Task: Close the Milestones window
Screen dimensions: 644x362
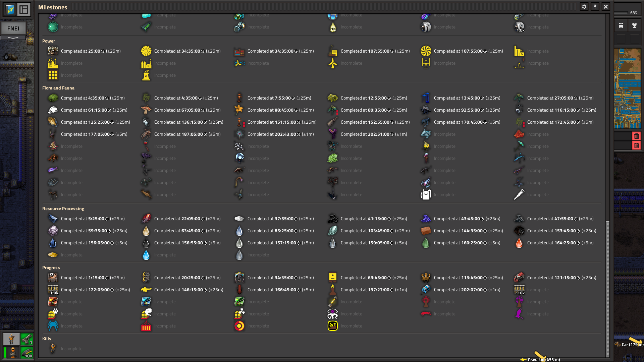Action: (x=606, y=7)
